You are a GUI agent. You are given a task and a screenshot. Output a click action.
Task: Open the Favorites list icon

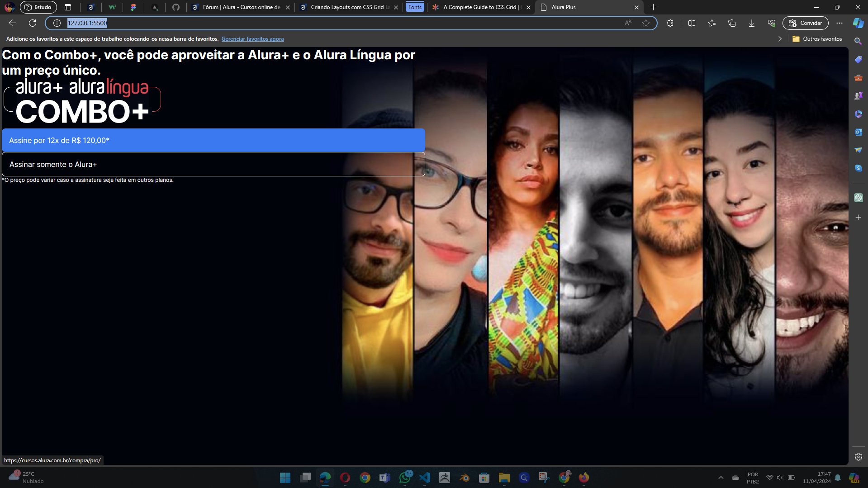[712, 23]
